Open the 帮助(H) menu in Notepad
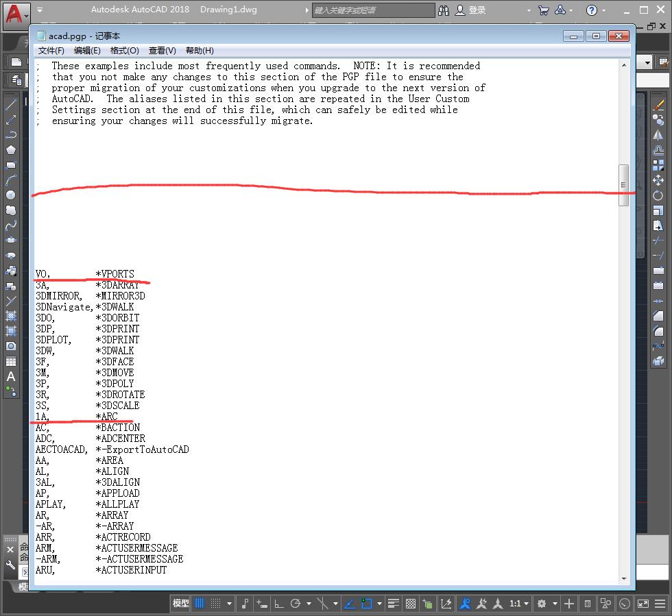Screen dimensions: 672x616 click(x=200, y=51)
